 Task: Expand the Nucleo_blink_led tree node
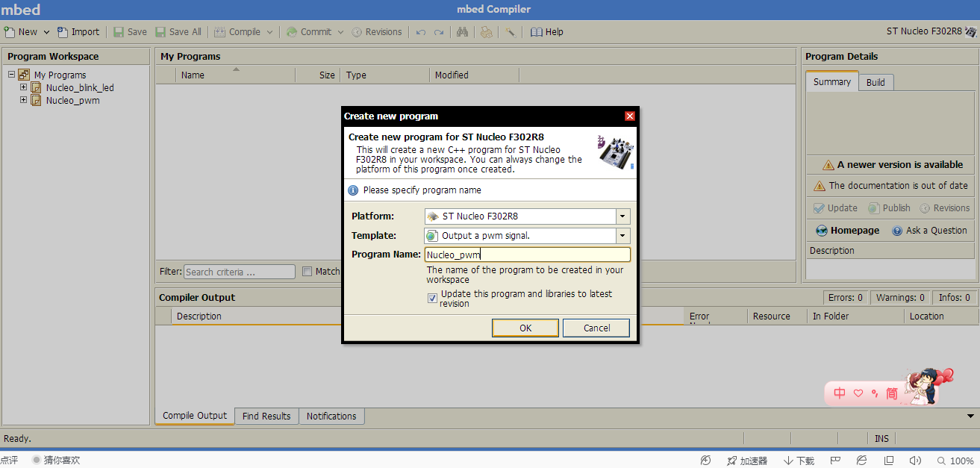(23, 87)
